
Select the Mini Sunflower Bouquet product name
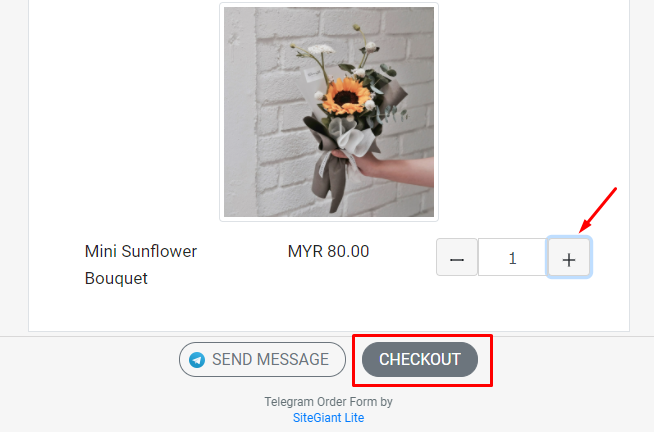tap(141, 265)
